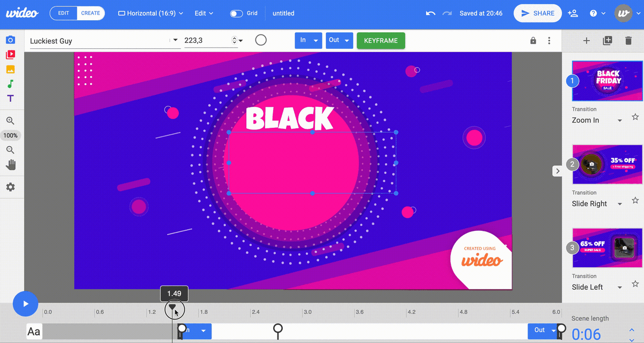The height and width of the screenshot is (343, 644).
Task: Open the Zoom In transition dropdown
Action: pyautogui.click(x=597, y=120)
